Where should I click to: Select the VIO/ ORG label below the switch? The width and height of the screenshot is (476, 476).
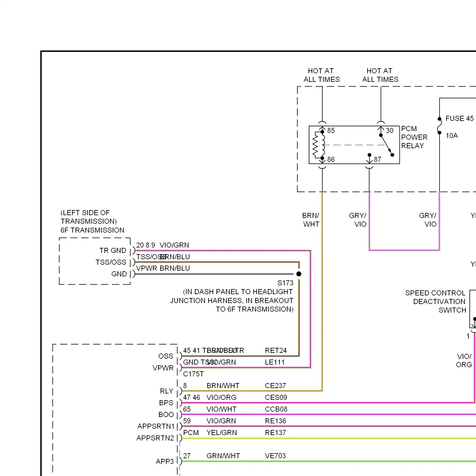(464, 360)
